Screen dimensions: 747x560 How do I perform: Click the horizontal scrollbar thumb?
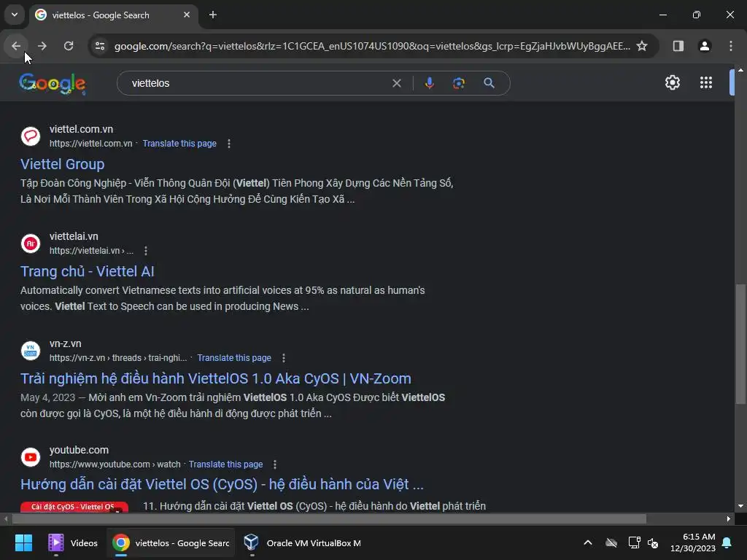tap(329, 518)
